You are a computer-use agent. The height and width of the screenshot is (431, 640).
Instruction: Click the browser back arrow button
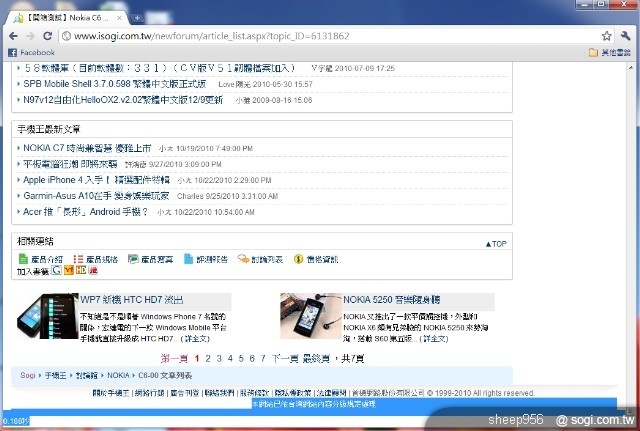coord(12,35)
